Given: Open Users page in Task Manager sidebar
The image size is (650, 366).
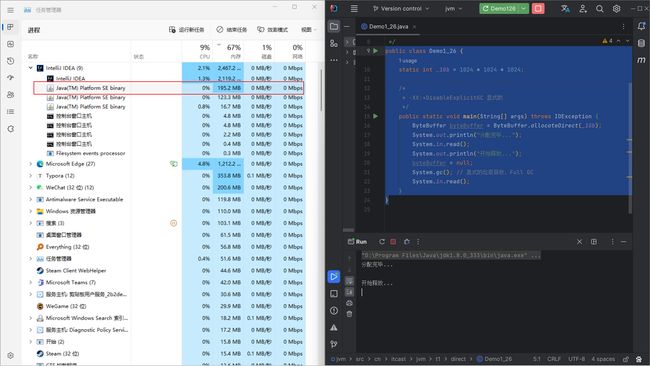Looking at the screenshot, I should (10, 95).
